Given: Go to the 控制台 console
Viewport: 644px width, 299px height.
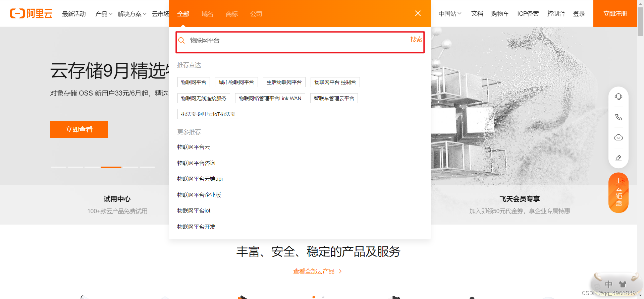Looking at the screenshot, I should tap(556, 14).
